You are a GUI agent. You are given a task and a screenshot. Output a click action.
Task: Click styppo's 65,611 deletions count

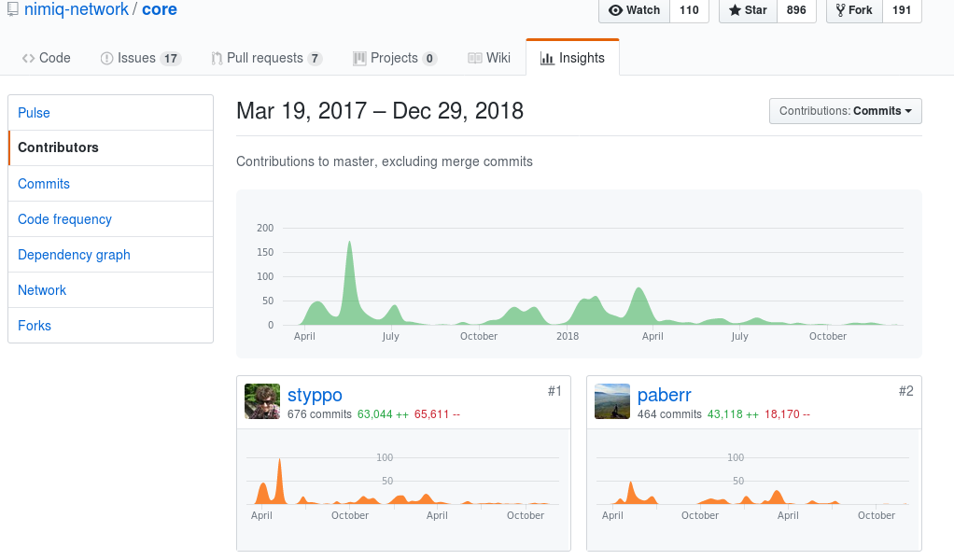[x=437, y=414]
